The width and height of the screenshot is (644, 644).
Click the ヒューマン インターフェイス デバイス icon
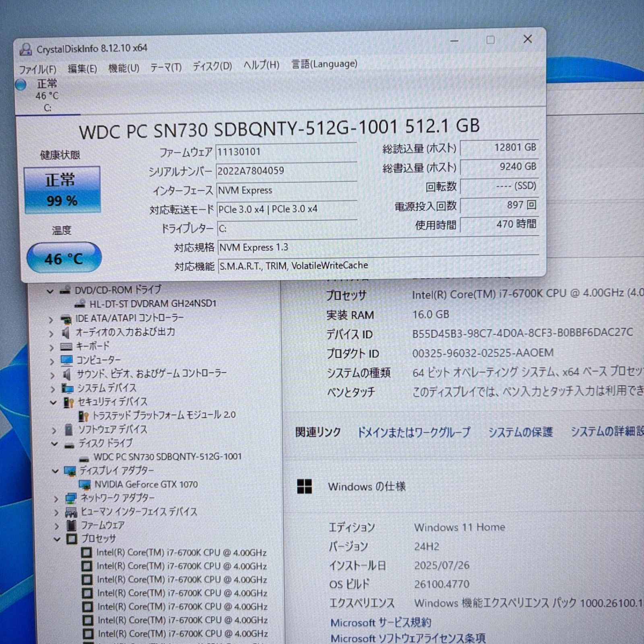[x=71, y=513]
